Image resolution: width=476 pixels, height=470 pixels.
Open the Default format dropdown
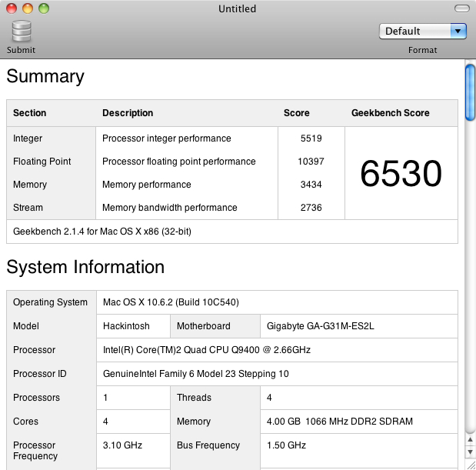pos(423,32)
